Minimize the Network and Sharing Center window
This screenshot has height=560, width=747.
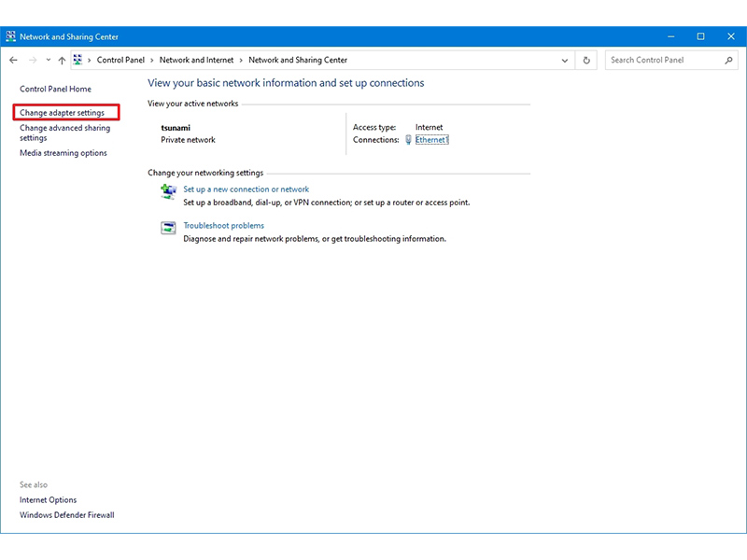pos(670,36)
